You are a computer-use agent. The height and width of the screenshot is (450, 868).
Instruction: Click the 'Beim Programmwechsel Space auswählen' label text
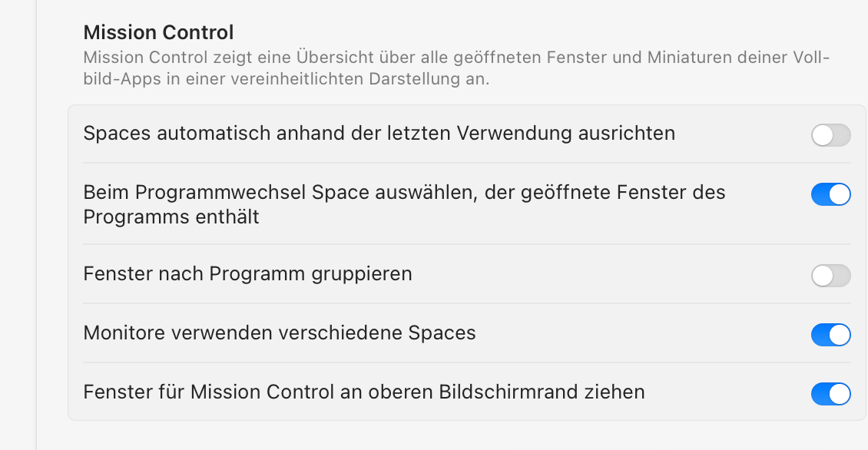point(404,192)
